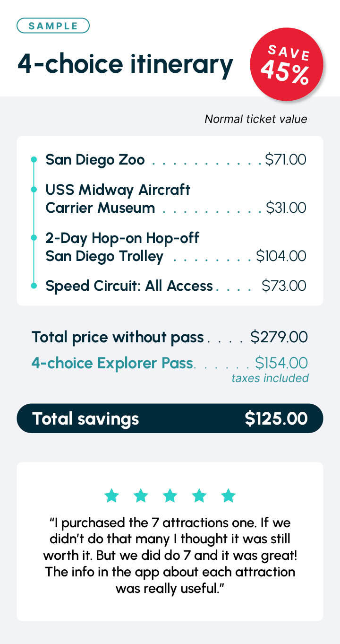This screenshot has height=644, width=340.
Task: Click the customer review quote text
Action: click(x=170, y=555)
